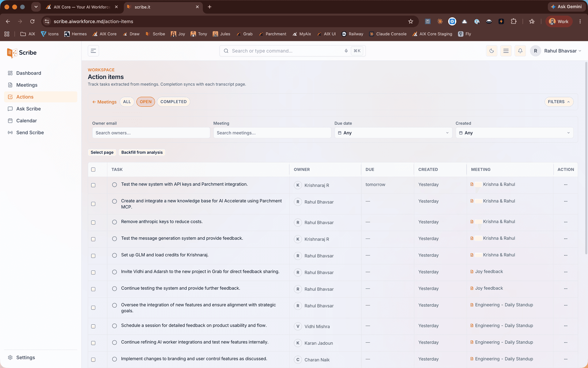This screenshot has height=368, width=588.
Task: Check the box for Test the new system row
Action: coord(93,185)
